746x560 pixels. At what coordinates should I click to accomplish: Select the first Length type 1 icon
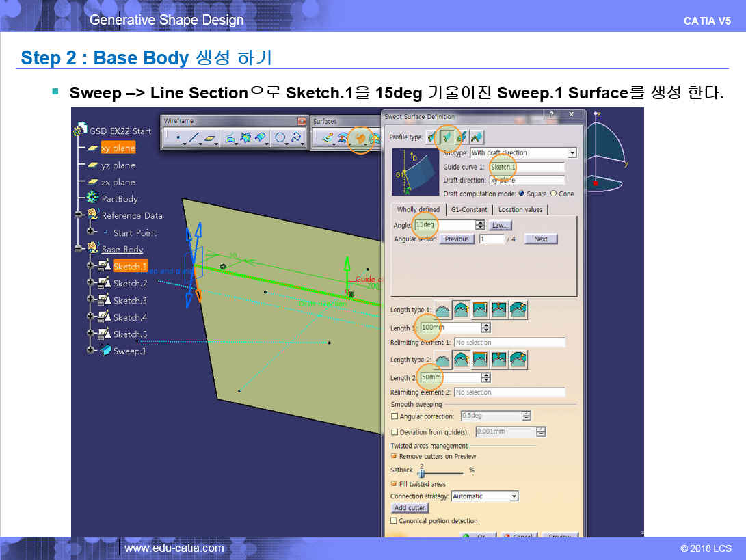[444, 310]
